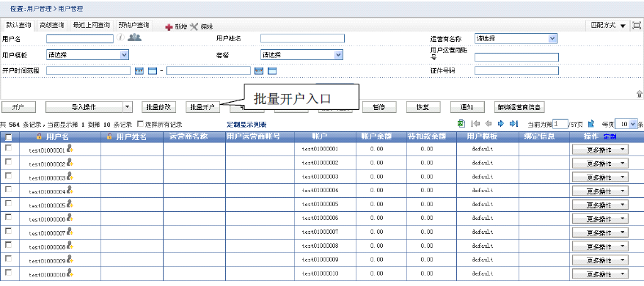Click the red plus 新增 icon
Viewport: 644px width, 286px height.
[x=169, y=26]
